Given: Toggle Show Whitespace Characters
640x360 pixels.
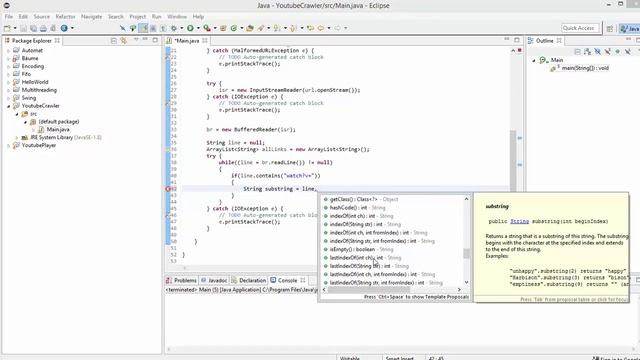Looking at the screenshot, I should (163, 28).
